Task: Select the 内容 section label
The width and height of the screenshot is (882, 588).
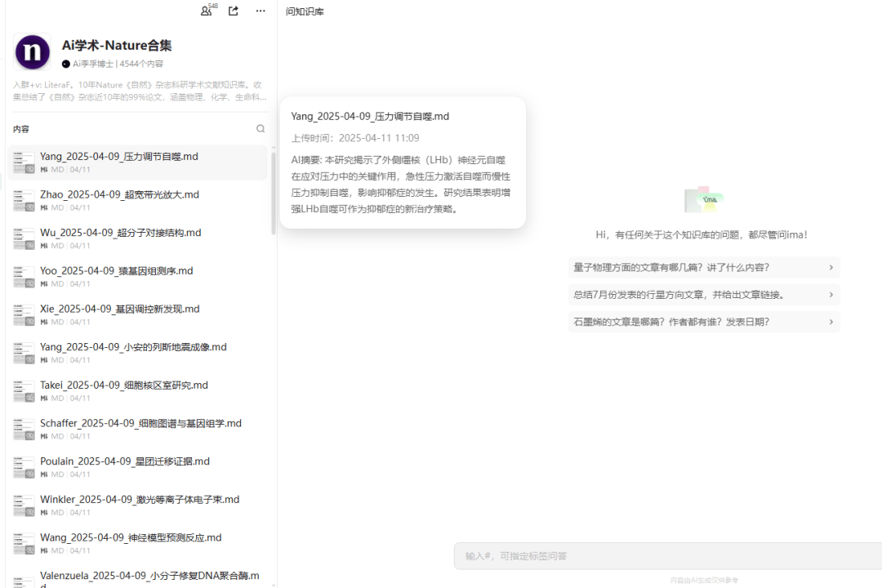Action: point(21,129)
